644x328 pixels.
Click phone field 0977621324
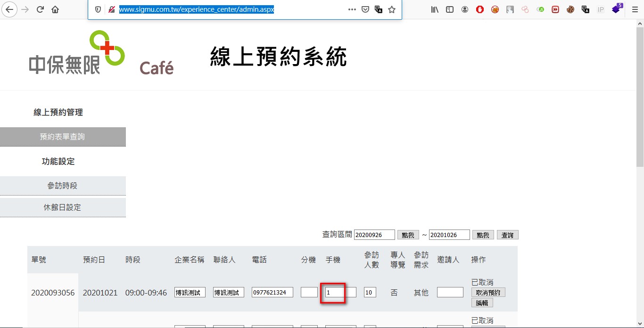coord(272,293)
